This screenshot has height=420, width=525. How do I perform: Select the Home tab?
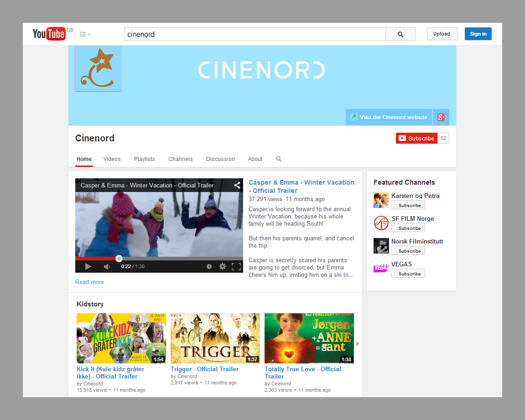point(84,159)
